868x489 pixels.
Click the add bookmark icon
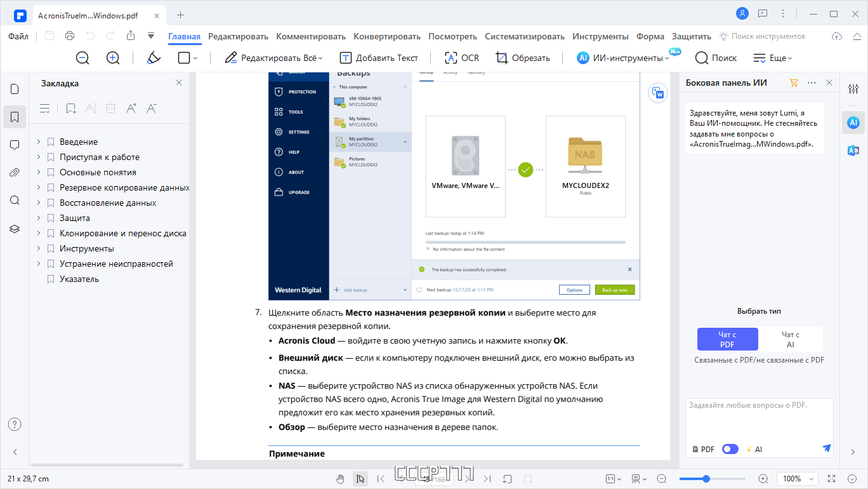(x=71, y=109)
